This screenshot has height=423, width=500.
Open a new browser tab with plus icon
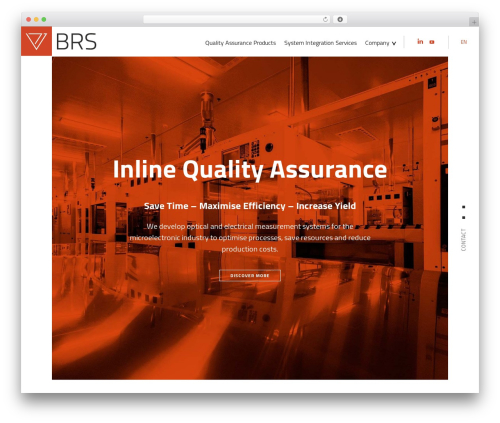click(474, 22)
